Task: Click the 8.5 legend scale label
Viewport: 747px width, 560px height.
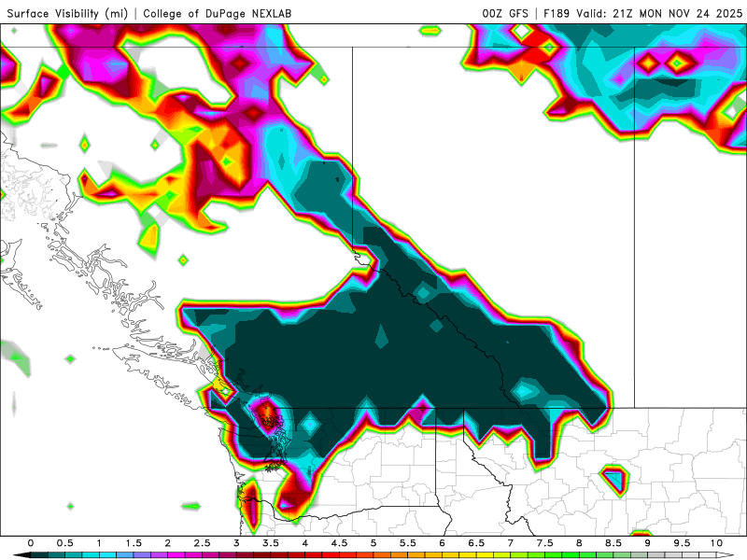Action: (613, 543)
